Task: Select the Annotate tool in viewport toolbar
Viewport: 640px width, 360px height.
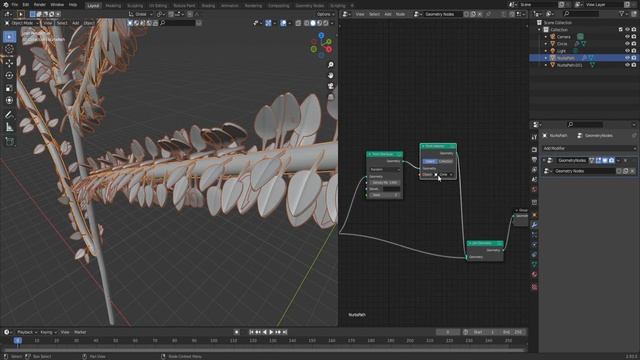Action: 9,115
